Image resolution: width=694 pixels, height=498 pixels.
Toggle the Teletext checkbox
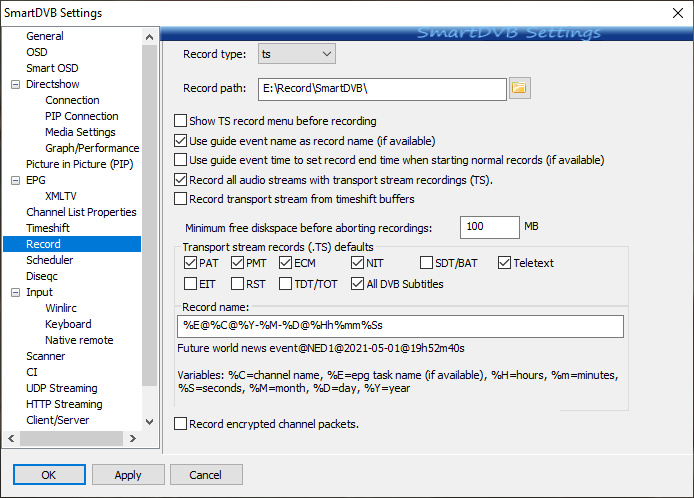tap(505, 263)
